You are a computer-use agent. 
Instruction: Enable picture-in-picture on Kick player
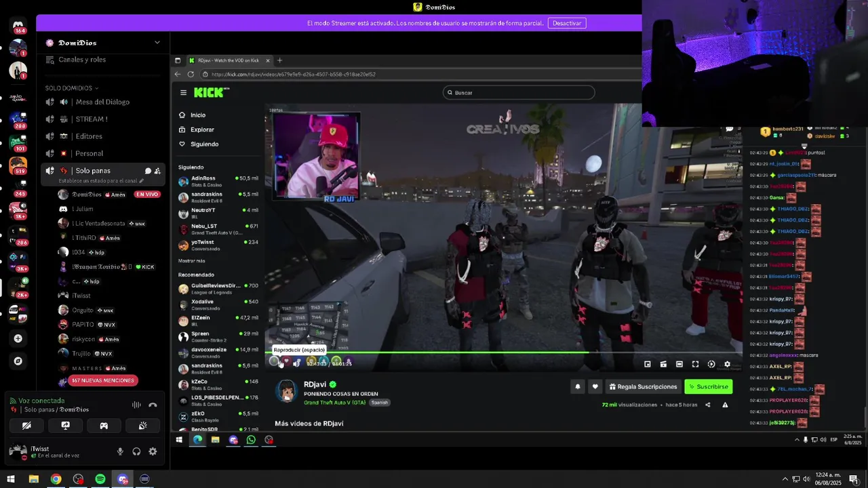pos(648,364)
